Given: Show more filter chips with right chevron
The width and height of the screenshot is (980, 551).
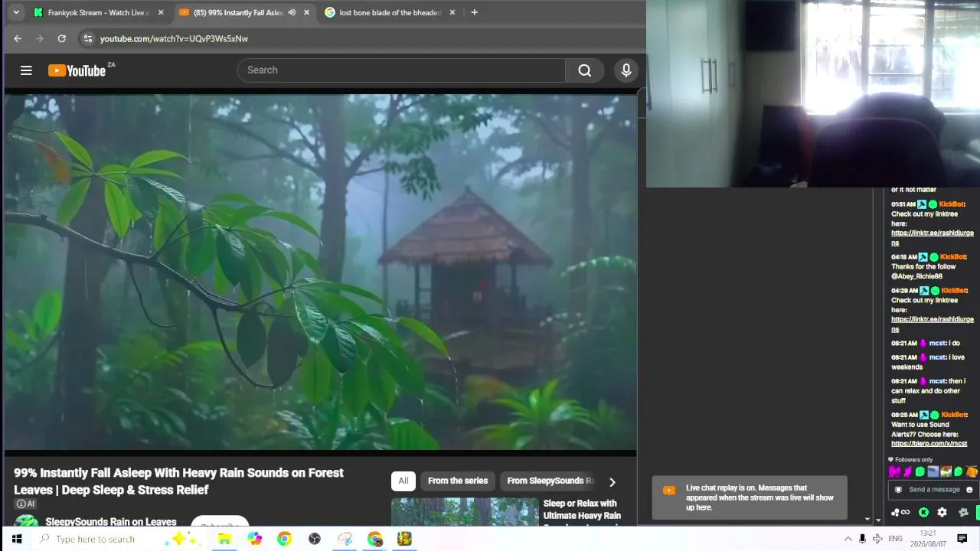Looking at the screenshot, I should (x=612, y=482).
